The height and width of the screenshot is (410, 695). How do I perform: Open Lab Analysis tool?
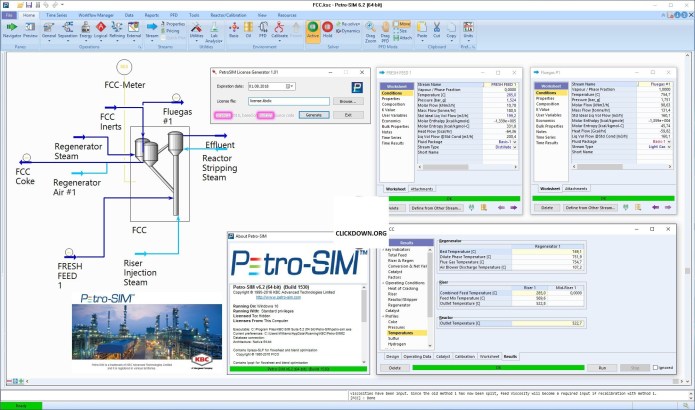[x=214, y=30]
